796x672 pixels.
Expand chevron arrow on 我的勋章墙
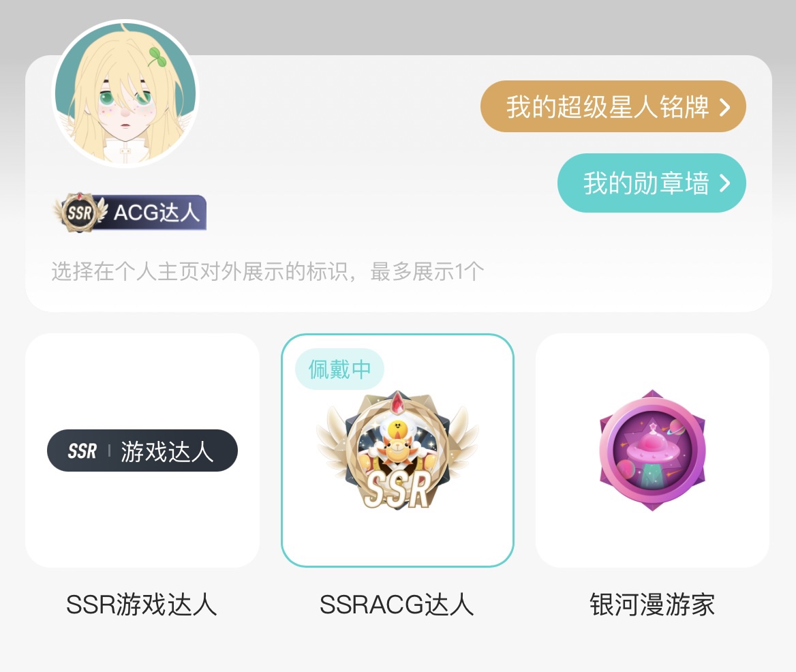tap(725, 183)
